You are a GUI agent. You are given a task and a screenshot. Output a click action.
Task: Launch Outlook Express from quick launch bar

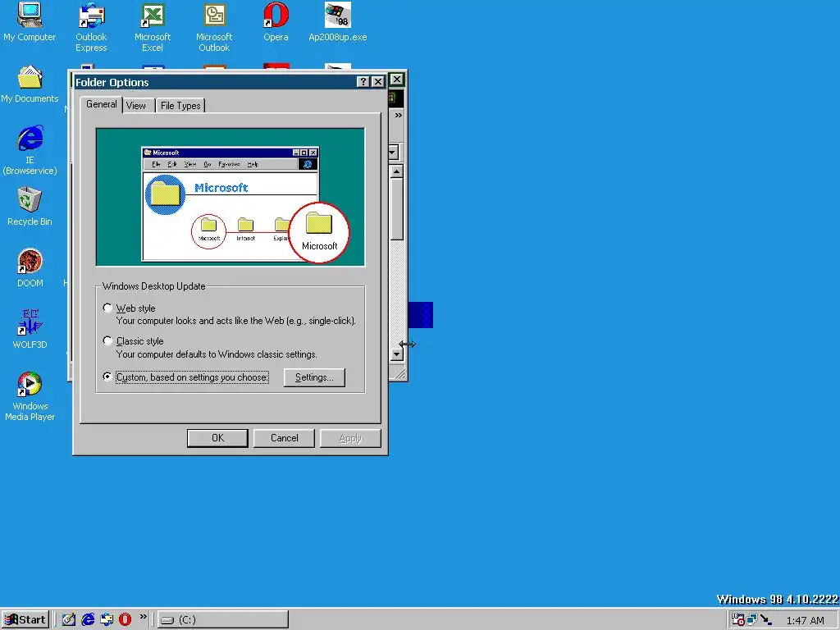(x=107, y=619)
